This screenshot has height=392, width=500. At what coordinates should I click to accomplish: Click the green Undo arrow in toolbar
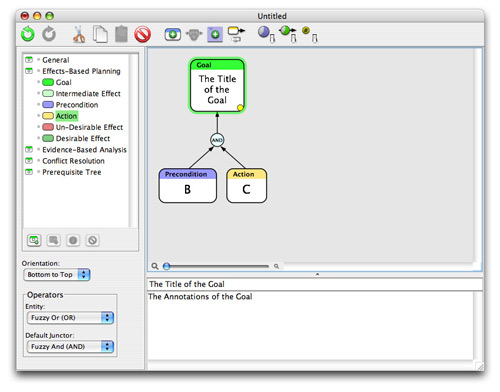(28, 34)
